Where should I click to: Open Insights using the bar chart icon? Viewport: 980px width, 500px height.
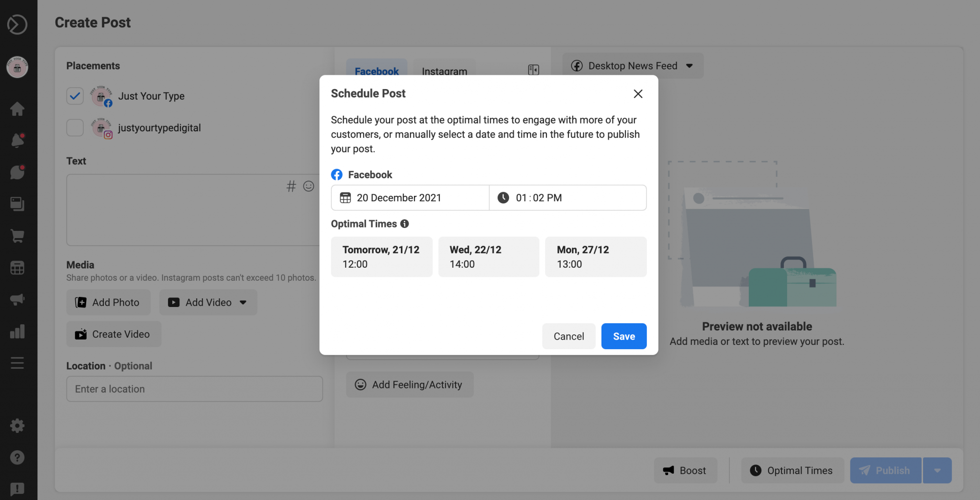point(18,331)
